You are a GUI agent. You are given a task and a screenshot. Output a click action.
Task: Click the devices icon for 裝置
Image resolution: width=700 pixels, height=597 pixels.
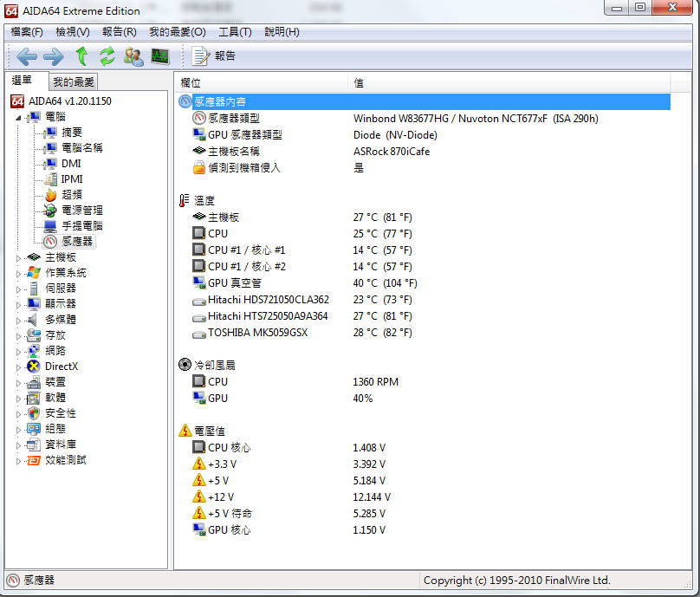tap(34, 382)
